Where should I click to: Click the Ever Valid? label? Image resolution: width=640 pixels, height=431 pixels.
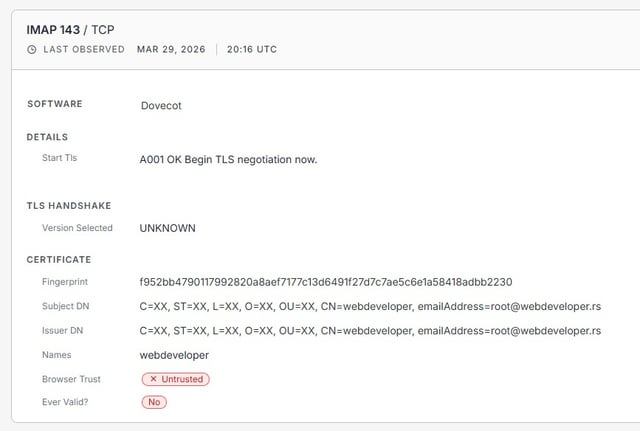point(67,402)
